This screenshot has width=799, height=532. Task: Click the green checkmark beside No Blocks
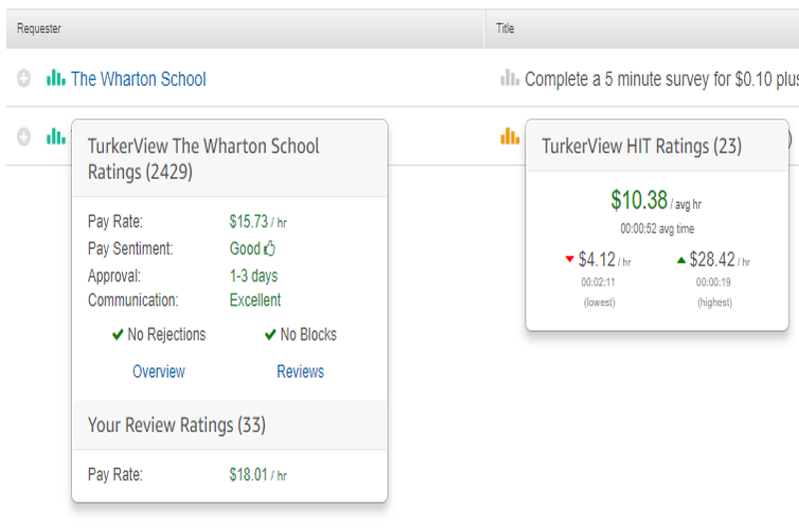(270, 335)
